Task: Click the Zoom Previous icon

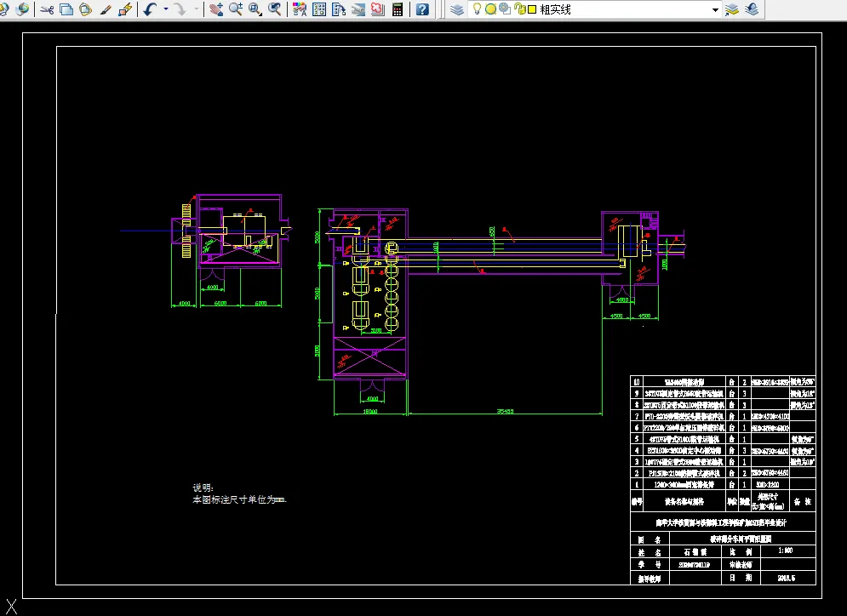Action: pos(274,9)
